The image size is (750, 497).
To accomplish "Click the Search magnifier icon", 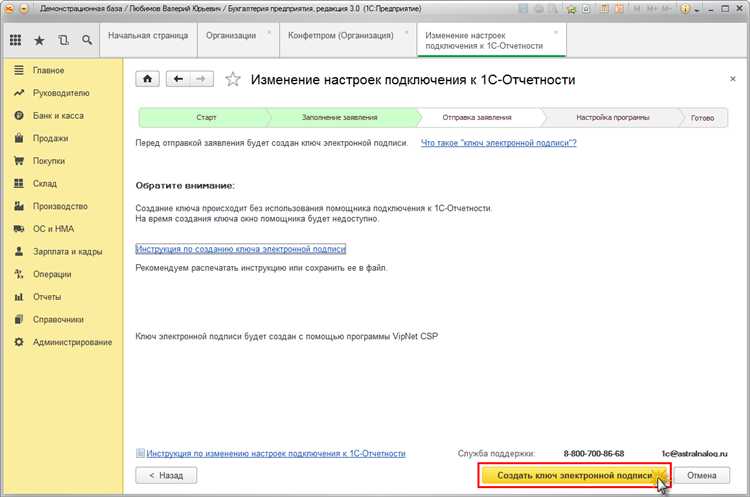I will coord(87,40).
